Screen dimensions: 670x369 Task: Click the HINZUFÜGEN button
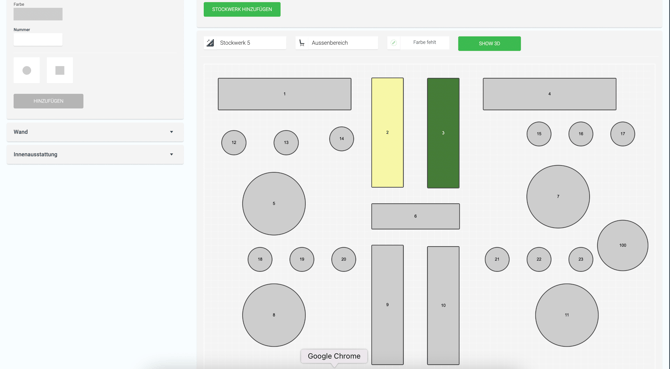(x=48, y=101)
